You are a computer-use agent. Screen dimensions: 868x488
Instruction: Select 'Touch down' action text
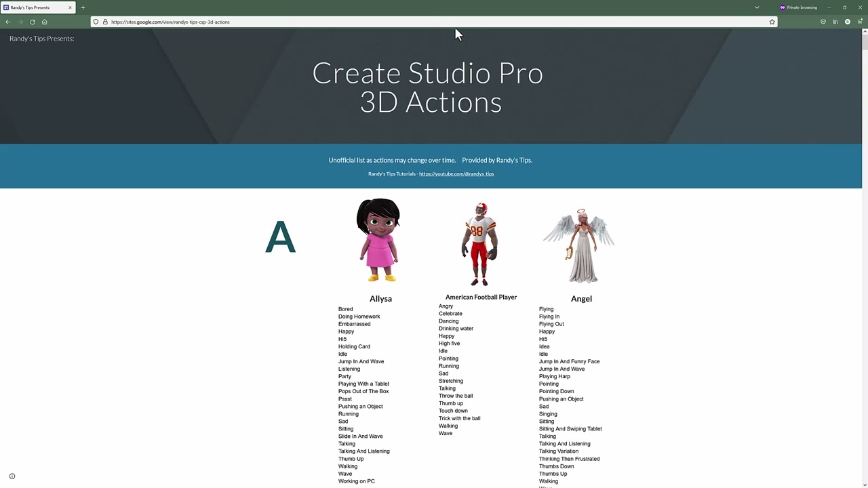(x=453, y=411)
